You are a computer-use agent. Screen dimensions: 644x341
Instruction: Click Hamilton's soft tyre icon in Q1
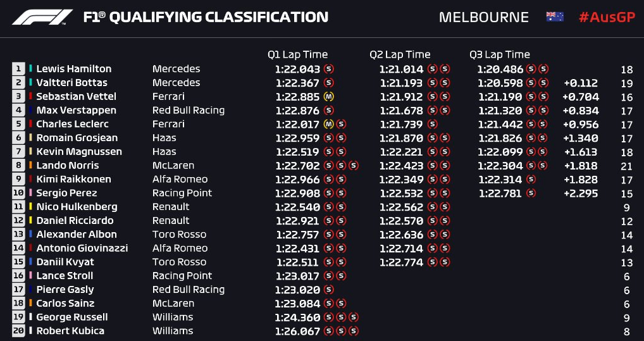coord(328,69)
